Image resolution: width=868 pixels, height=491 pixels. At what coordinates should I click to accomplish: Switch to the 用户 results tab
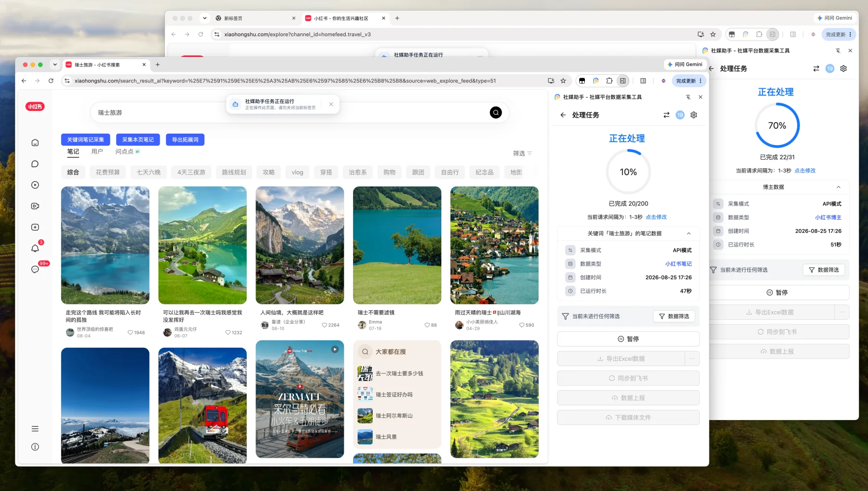click(x=97, y=151)
